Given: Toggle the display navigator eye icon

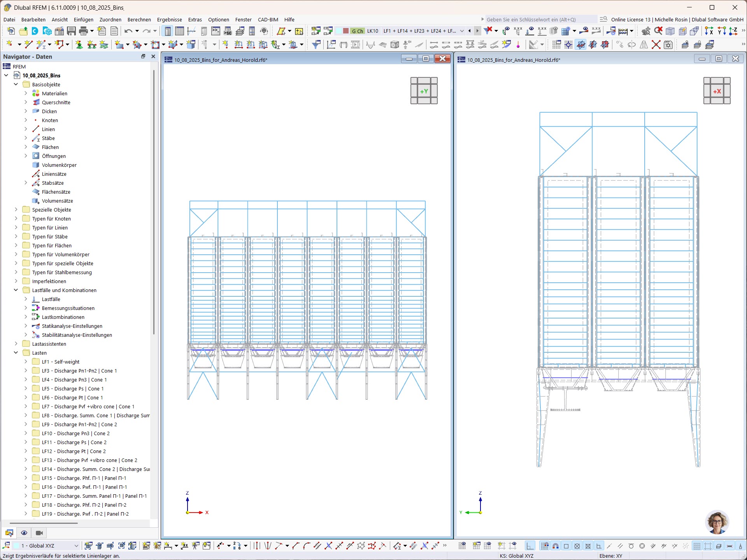Looking at the screenshot, I should (25, 533).
